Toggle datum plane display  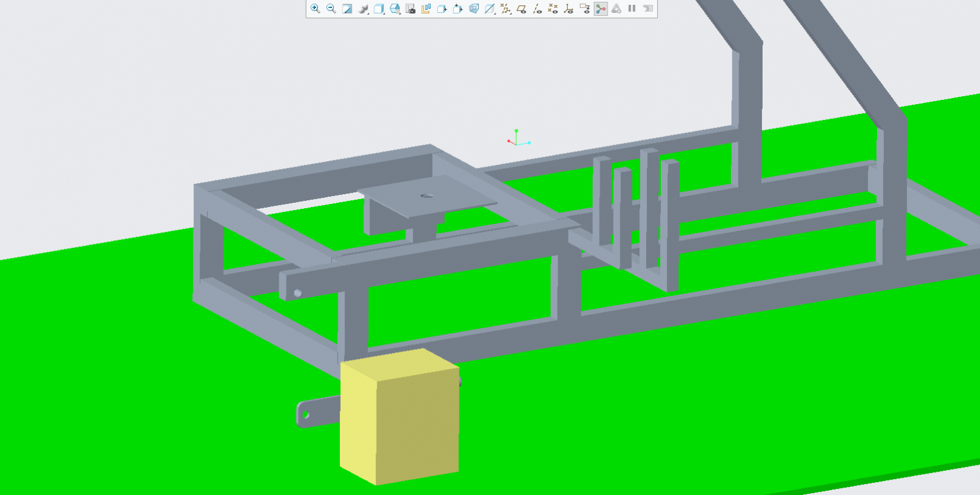click(521, 9)
